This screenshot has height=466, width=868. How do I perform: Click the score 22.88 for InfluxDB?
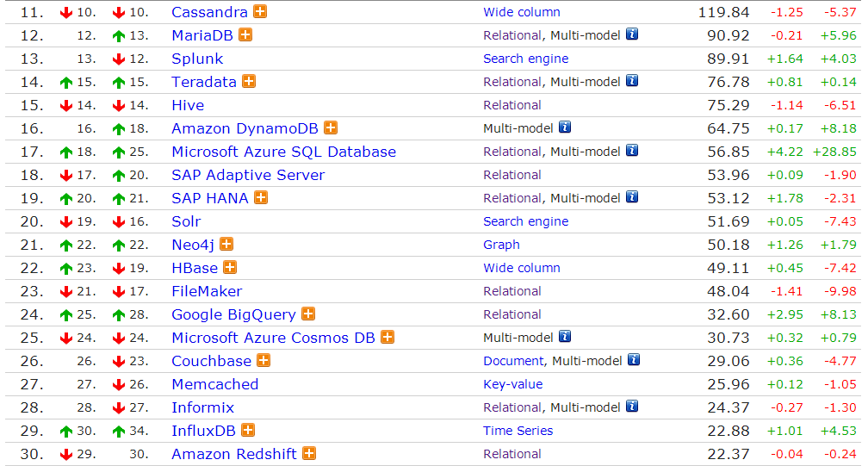(x=728, y=431)
